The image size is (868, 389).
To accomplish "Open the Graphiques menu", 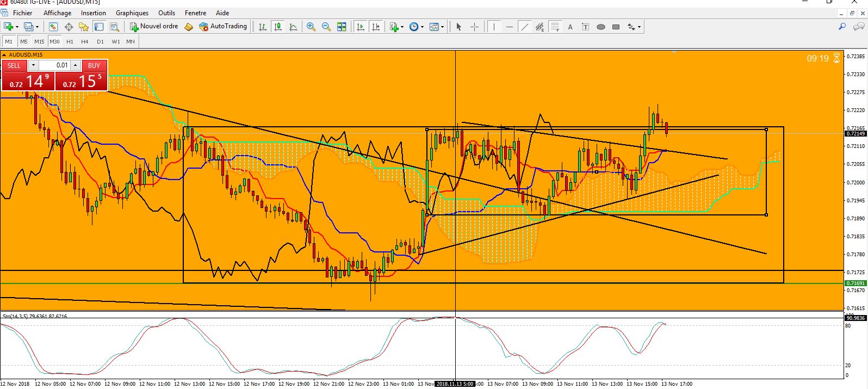I will (132, 13).
